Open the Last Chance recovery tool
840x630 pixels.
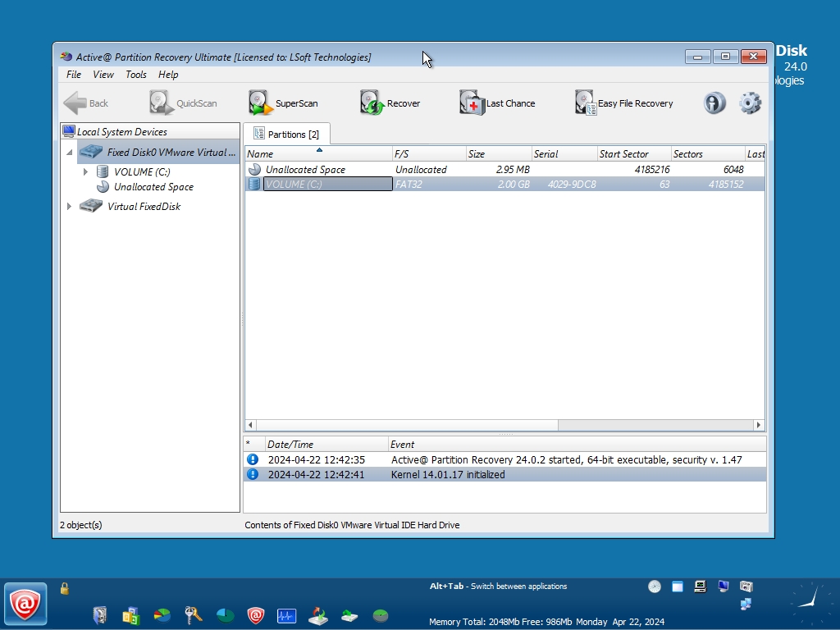(497, 103)
